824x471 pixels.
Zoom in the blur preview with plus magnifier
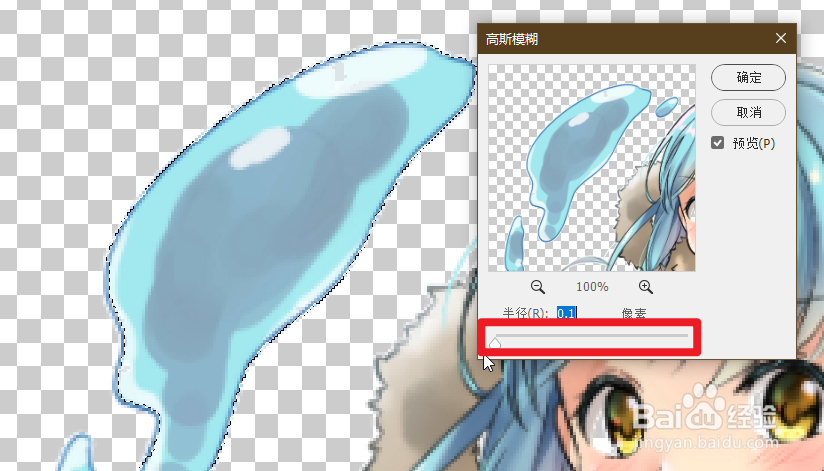646,286
